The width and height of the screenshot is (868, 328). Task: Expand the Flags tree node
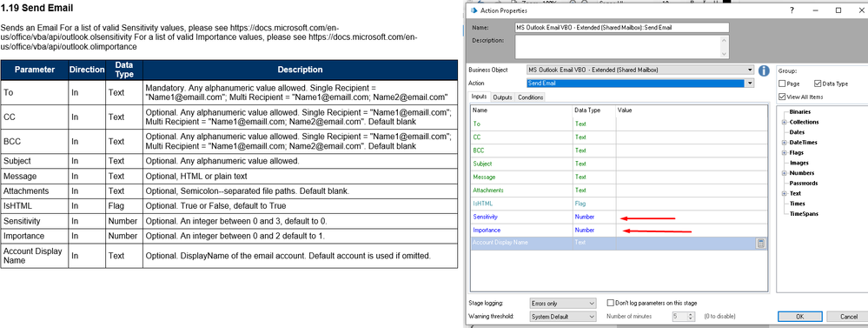(784, 153)
